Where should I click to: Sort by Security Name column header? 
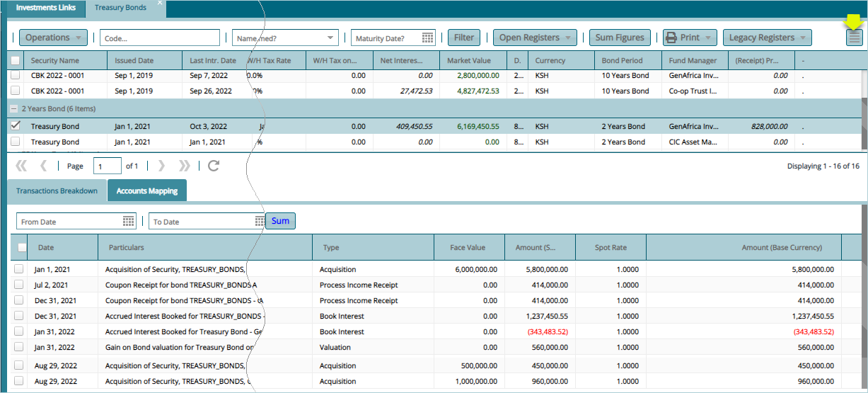pos(65,61)
